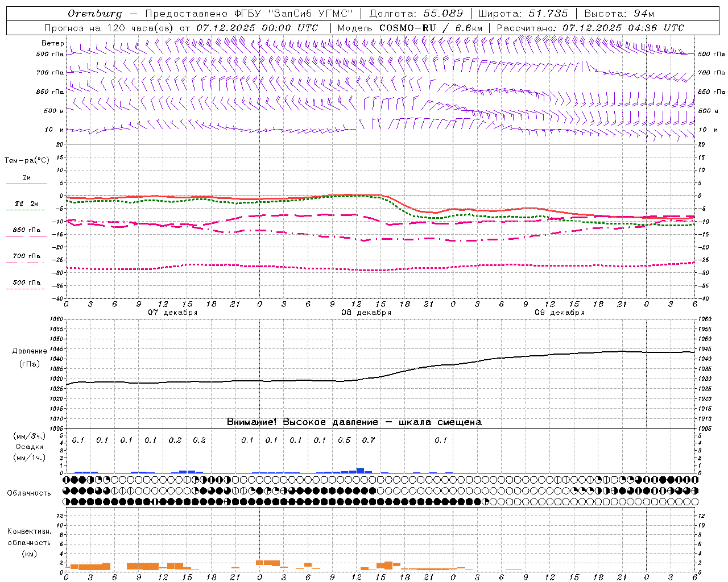Click the Конвективн. label of convective panel
The image size is (728, 582).
point(29,531)
